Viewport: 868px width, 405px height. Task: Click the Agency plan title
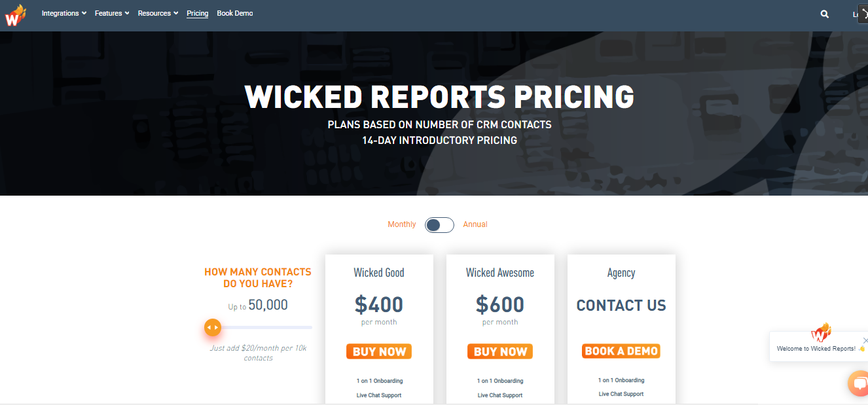coord(621,273)
